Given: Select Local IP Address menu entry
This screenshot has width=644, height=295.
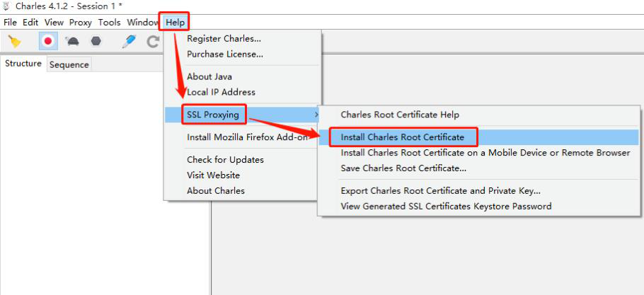Looking at the screenshot, I should point(242,92).
